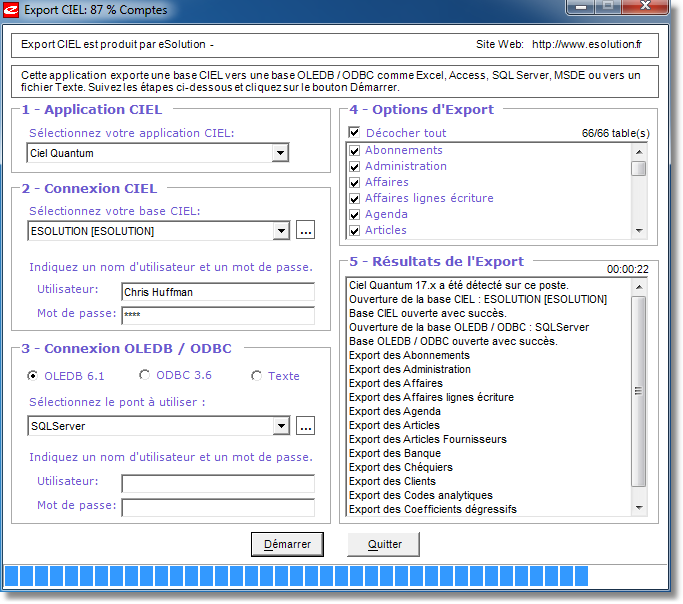
Task: Click the CIEL Mot de passe field
Action: coord(217,316)
